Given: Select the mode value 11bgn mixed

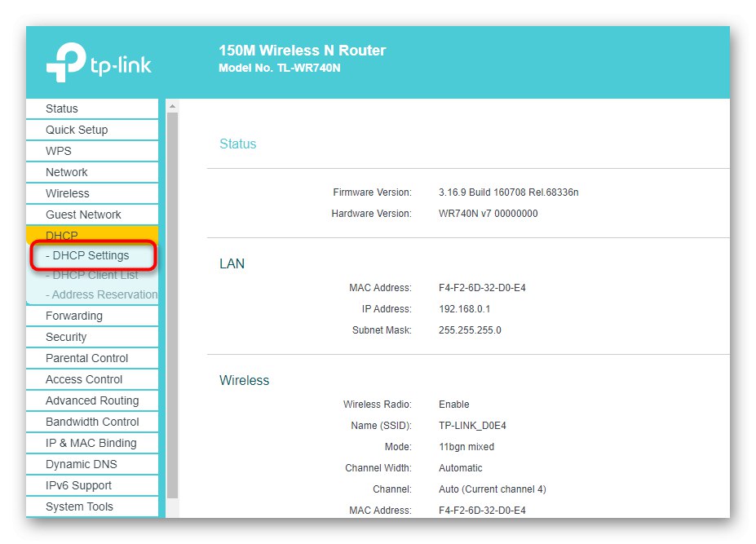Looking at the screenshot, I should click(x=466, y=447).
